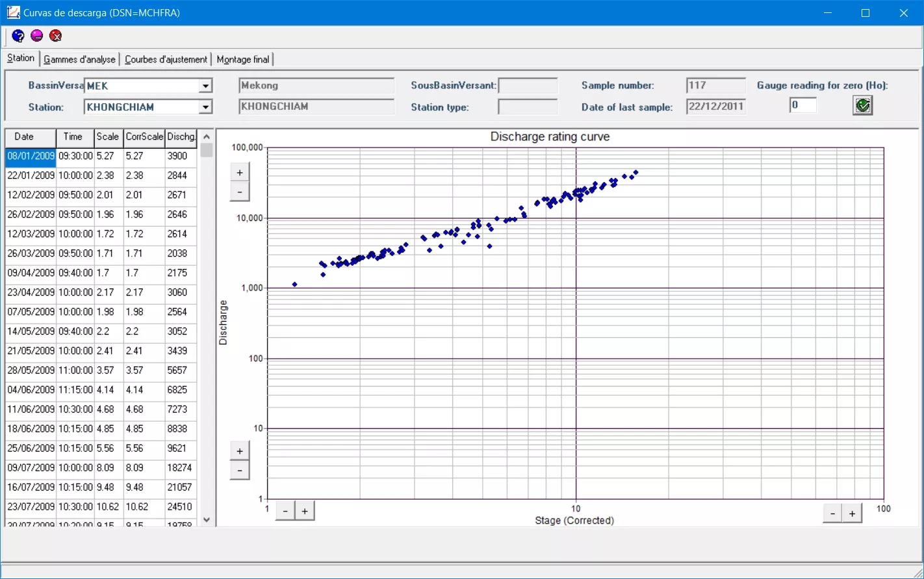Expand the Station dropdown showing KHONGCHIAM

[x=205, y=107]
